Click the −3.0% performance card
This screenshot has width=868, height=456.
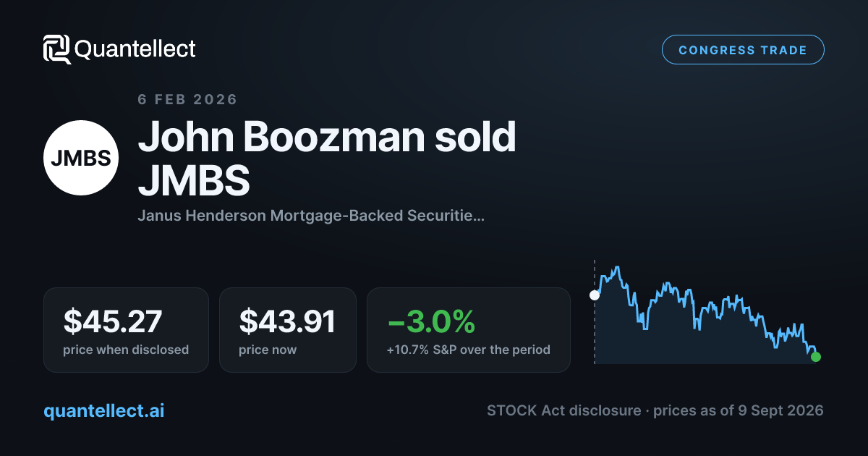pos(469,330)
